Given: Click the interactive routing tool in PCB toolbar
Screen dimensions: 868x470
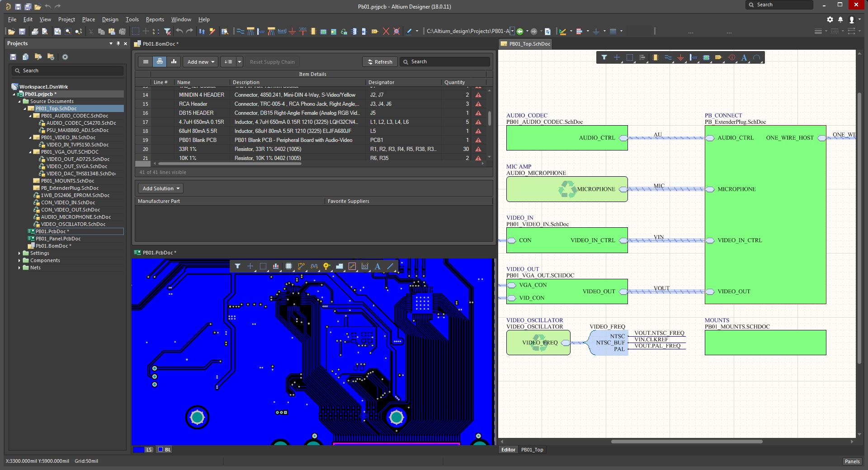Looking at the screenshot, I should tap(302, 267).
